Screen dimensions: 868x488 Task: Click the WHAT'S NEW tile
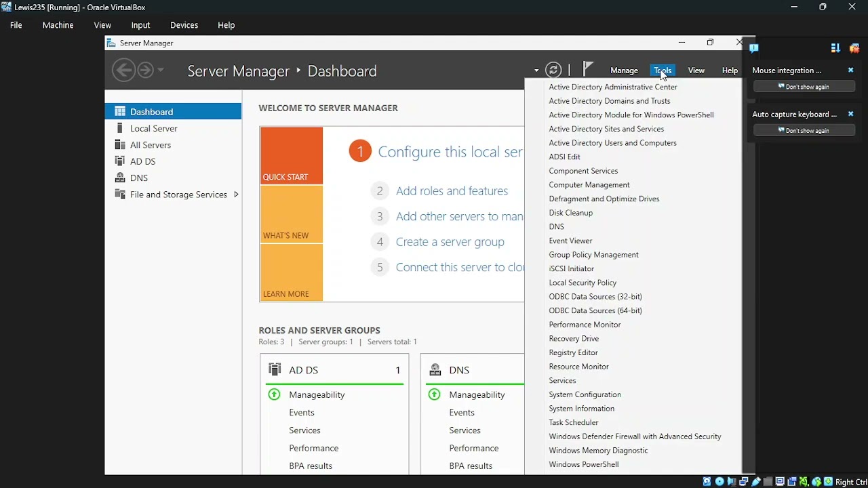(x=292, y=214)
